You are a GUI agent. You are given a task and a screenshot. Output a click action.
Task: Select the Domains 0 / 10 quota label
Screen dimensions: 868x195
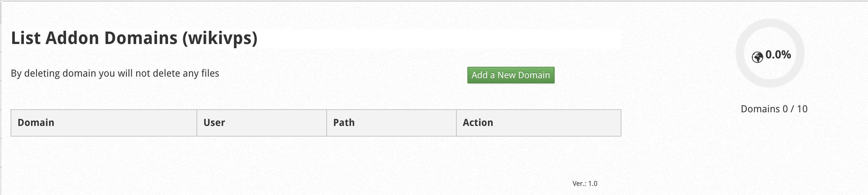coord(774,109)
